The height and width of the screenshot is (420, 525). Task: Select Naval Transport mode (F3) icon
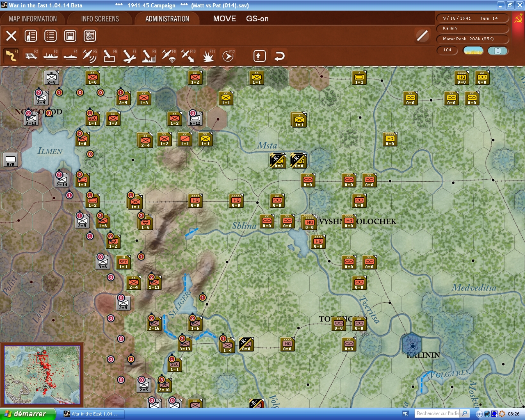click(x=50, y=55)
